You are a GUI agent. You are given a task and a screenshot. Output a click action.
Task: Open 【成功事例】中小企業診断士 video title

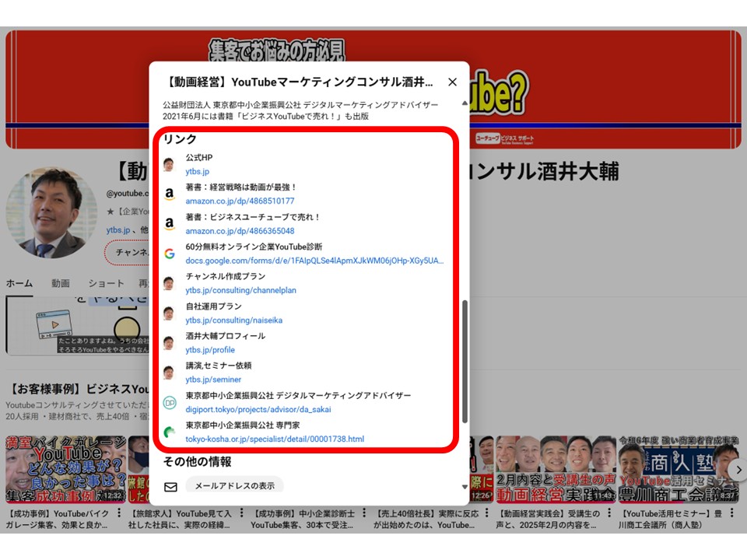point(303,519)
